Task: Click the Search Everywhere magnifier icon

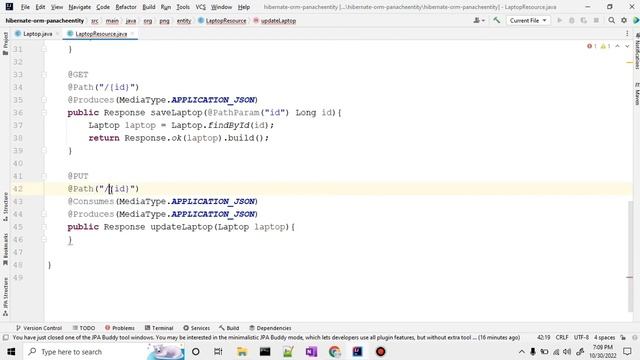Action: pos(611,20)
